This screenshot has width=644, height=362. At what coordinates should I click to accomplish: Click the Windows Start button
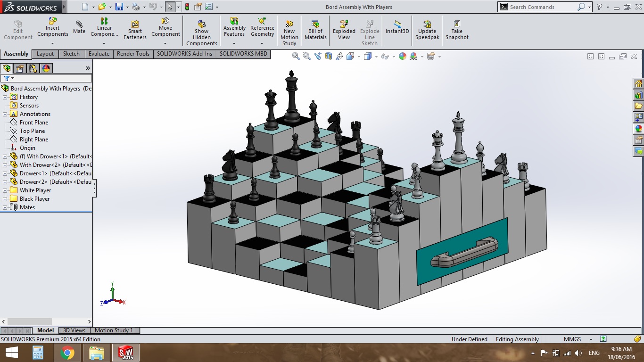[11, 353]
